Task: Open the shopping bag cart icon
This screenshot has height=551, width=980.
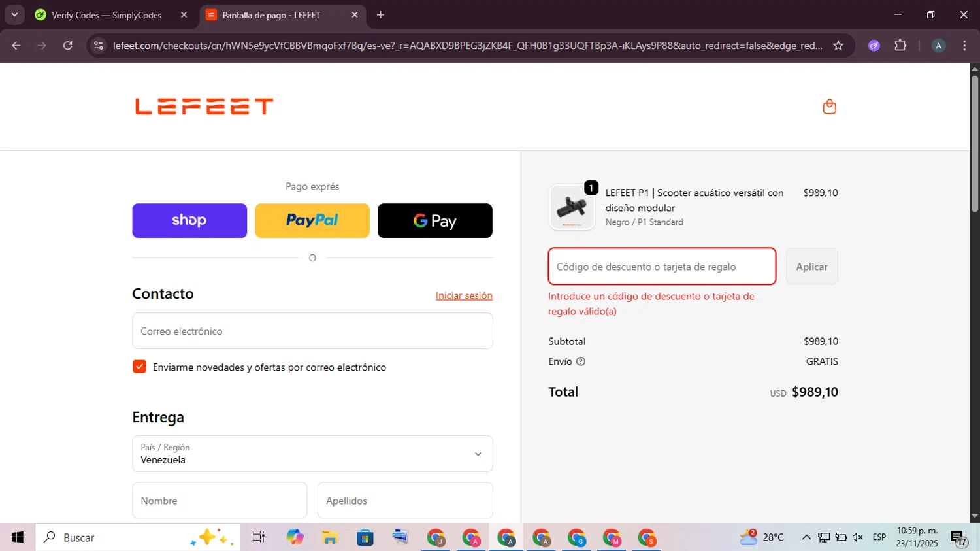Action: (x=829, y=107)
